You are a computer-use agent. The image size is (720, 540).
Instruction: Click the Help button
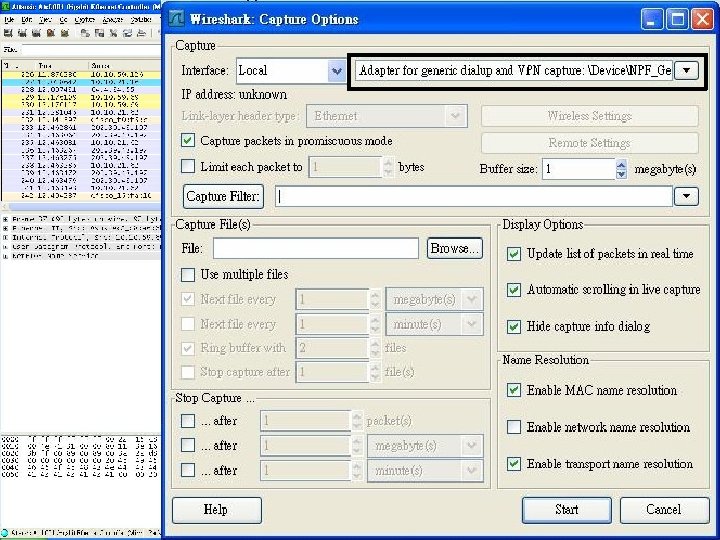pyautogui.click(x=217, y=510)
